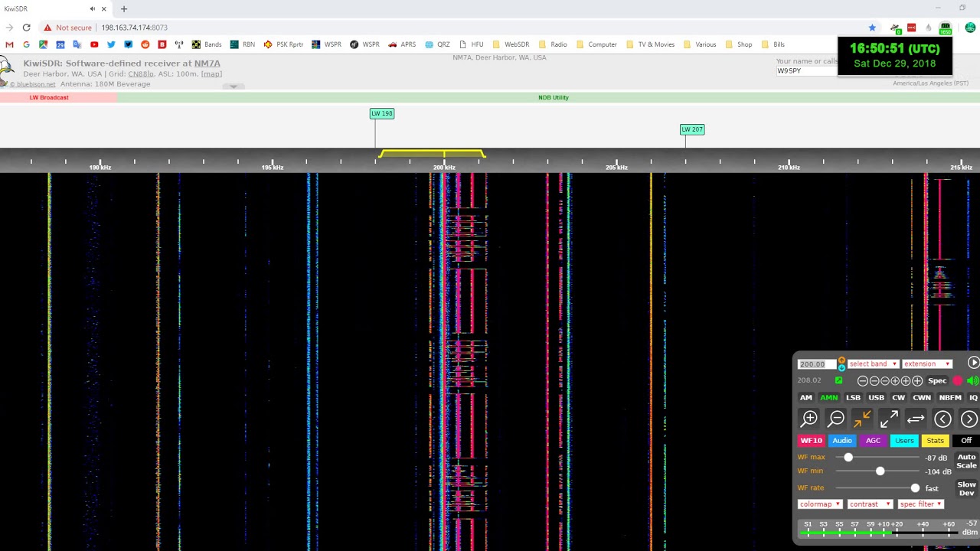Viewport: 980px width, 551px height.
Task: Click the Not secure warning indicator
Action: (67, 28)
